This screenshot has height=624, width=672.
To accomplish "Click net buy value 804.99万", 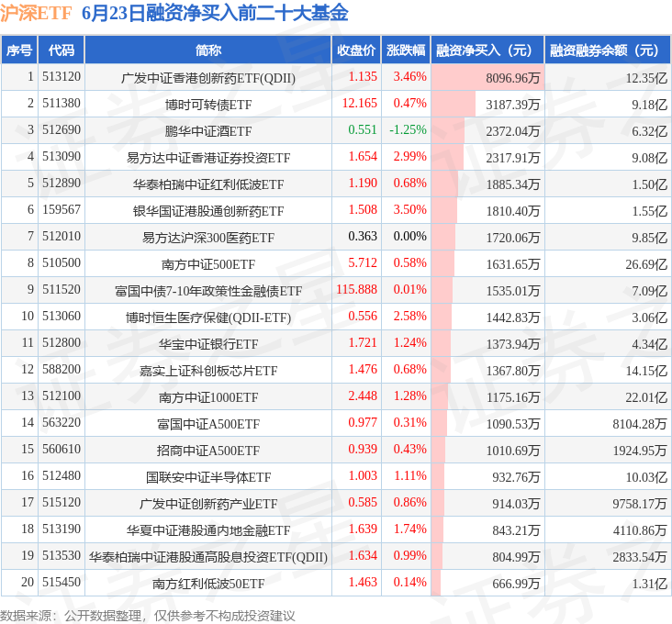I will pyautogui.click(x=516, y=557).
